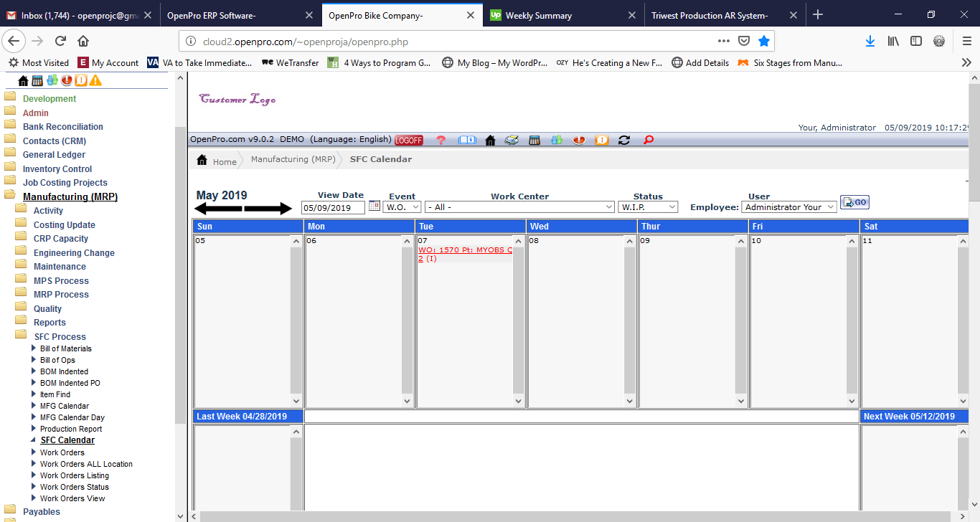Open the calculator icon in top toolbar
The image size is (980, 522).
click(534, 141)
